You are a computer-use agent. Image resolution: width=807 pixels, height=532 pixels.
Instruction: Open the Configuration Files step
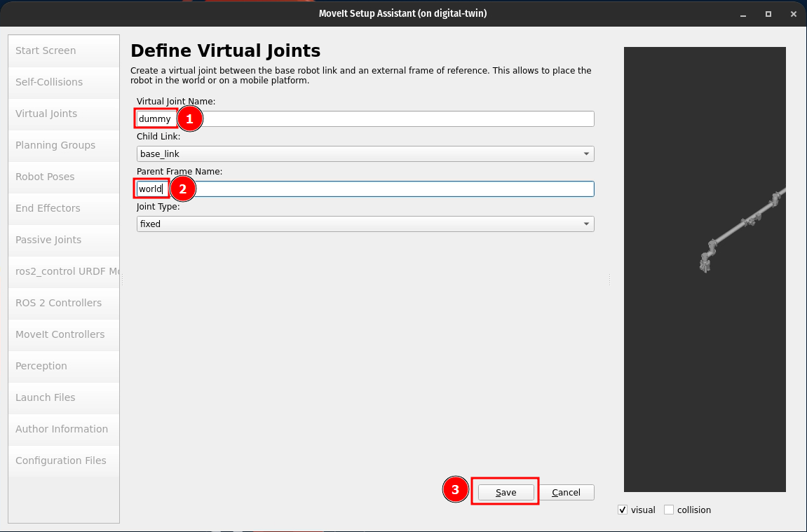pos(61,461)
